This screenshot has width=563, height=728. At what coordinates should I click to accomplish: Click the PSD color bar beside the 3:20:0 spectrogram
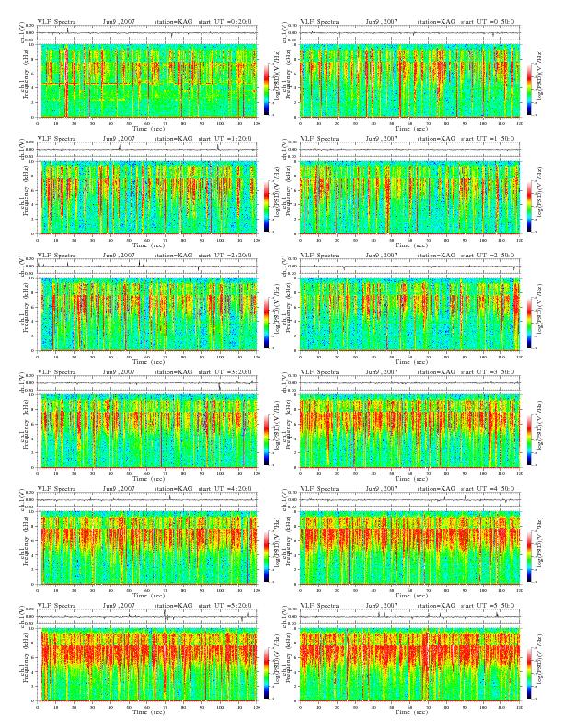coord(266,439)
